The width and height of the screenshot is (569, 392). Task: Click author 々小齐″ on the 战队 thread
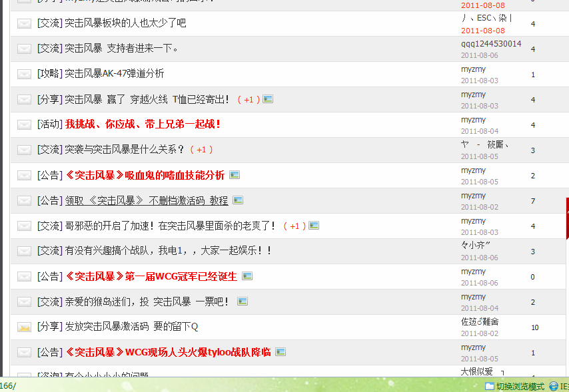(x=475, y=246)
